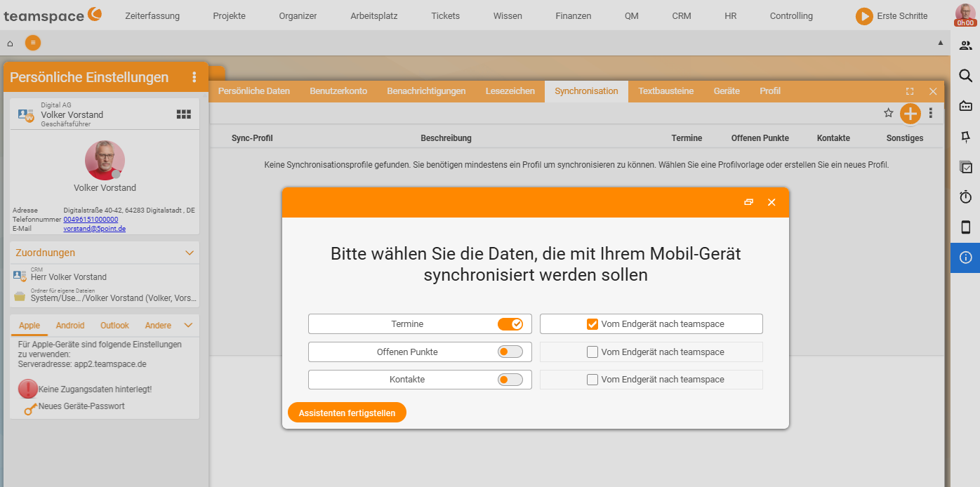This screenshot has width=980, height=487.
Task: Click the Beschreibung column header
Action: [x=446, y=138]
